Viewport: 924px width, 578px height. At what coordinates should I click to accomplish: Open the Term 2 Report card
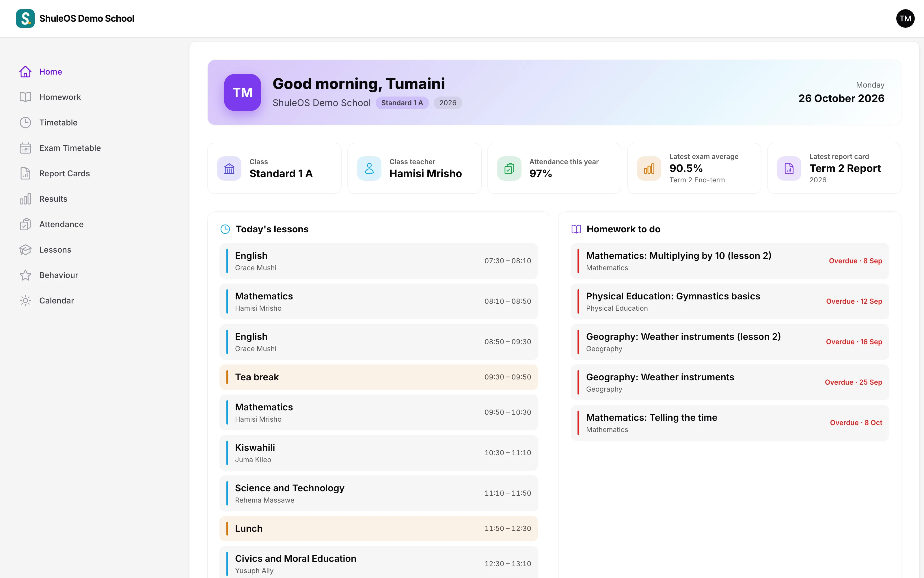834,168
